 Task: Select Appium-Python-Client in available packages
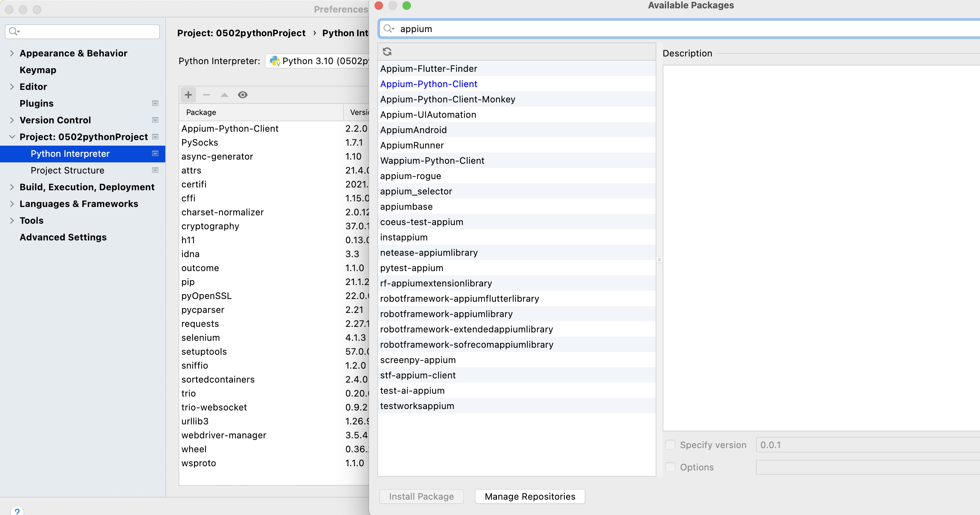click(x=517, y=84)
